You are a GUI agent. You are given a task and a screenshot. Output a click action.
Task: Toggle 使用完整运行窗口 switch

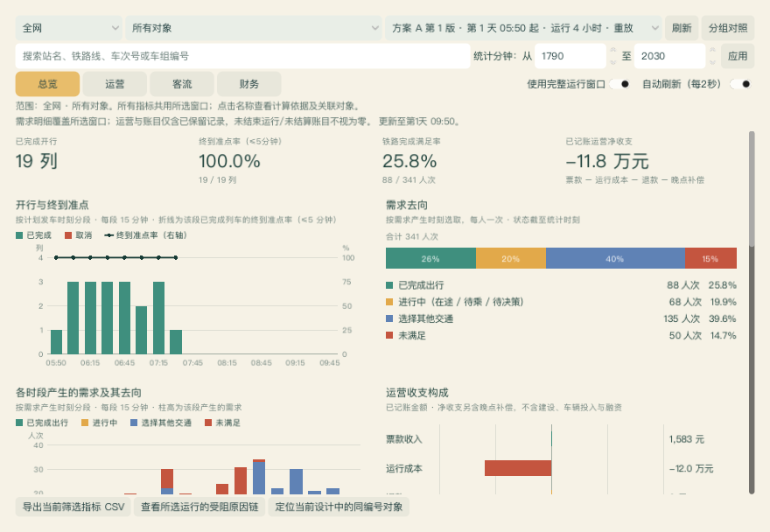click(619, 84)
